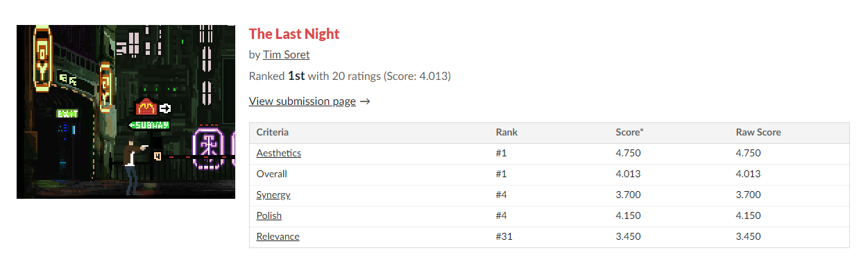Click the #31 rank for Relevance

click(x=504, y=236)
